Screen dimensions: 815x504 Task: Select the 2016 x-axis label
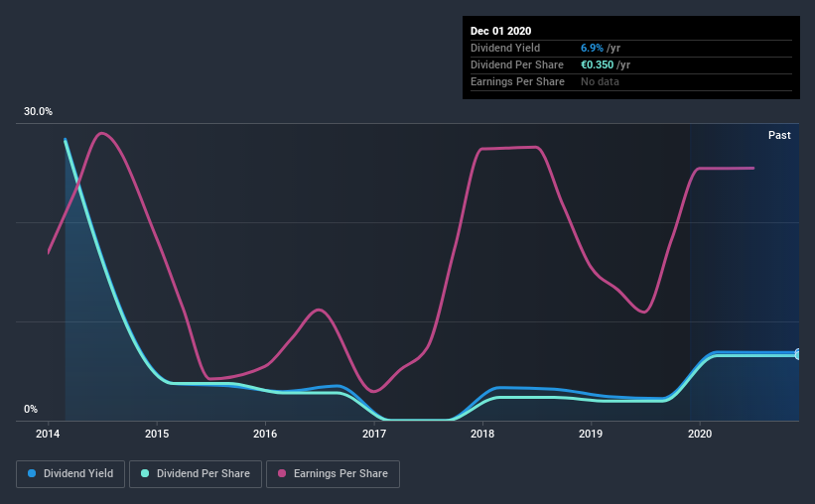265,434
